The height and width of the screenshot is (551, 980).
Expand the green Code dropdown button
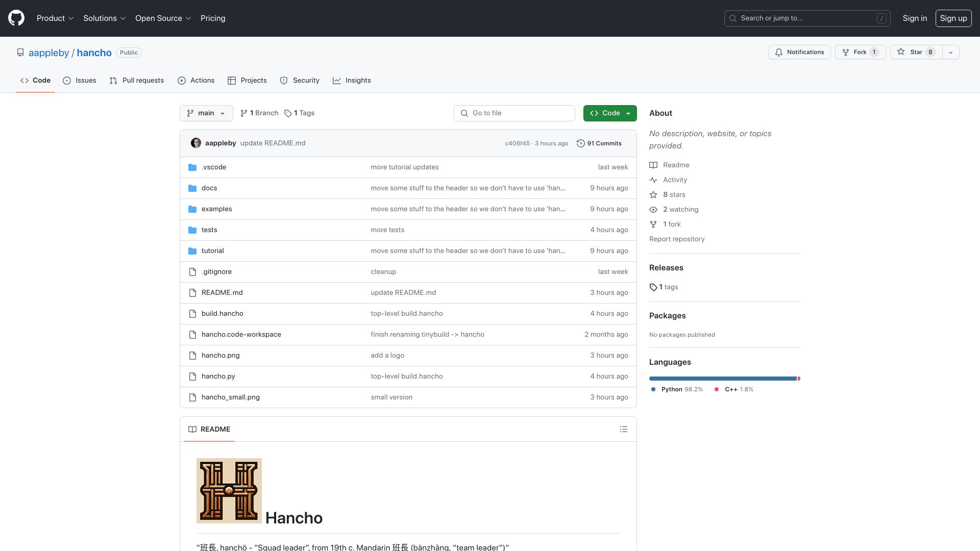[610, 113]
